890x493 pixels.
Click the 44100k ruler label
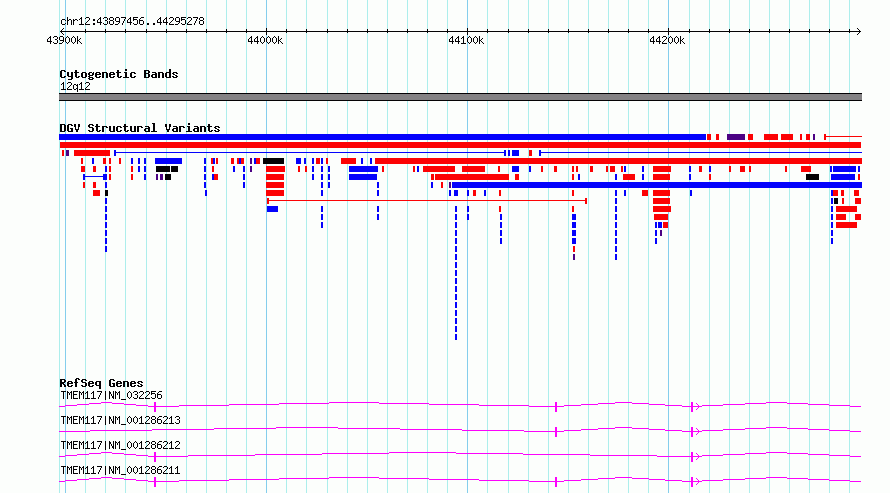(466, 40)
